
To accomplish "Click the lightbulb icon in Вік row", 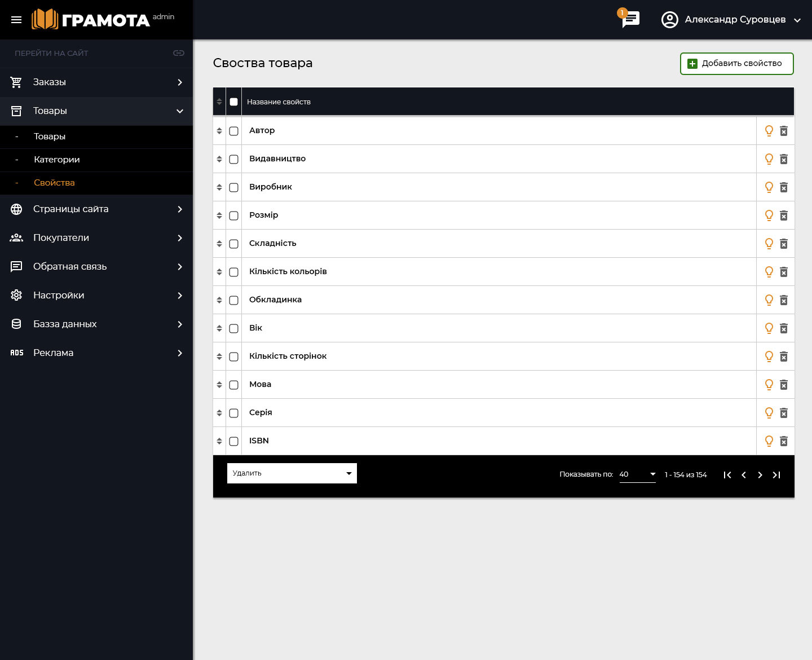I will click(769, 328).
